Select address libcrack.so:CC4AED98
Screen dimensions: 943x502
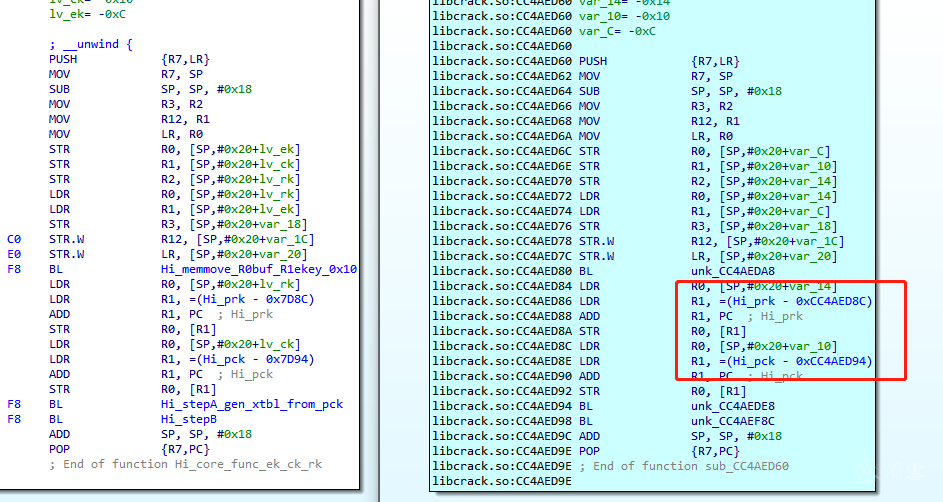coord(502,421)
